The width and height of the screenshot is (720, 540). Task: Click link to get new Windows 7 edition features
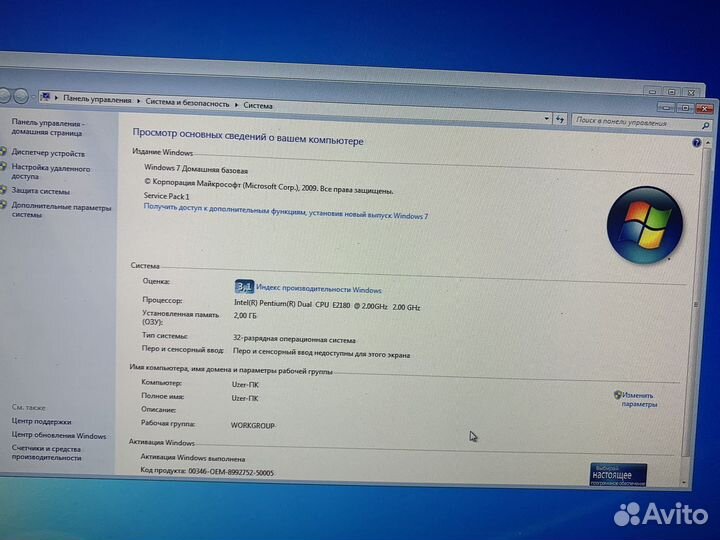point(286,211)
